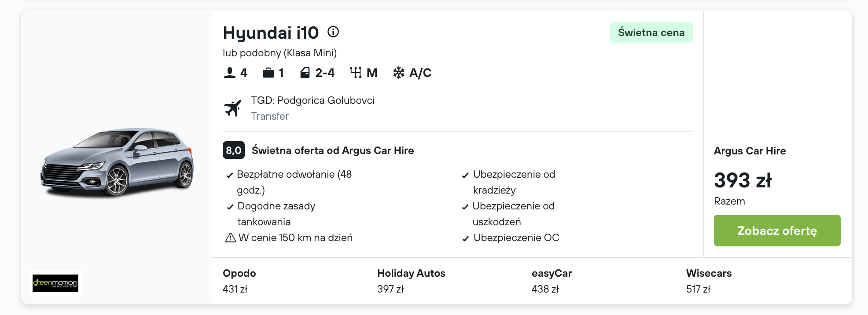868x315 pixels.
Task: Click 'Ubezpieczenie od kradzieży' feature
Action: [514, 182]
